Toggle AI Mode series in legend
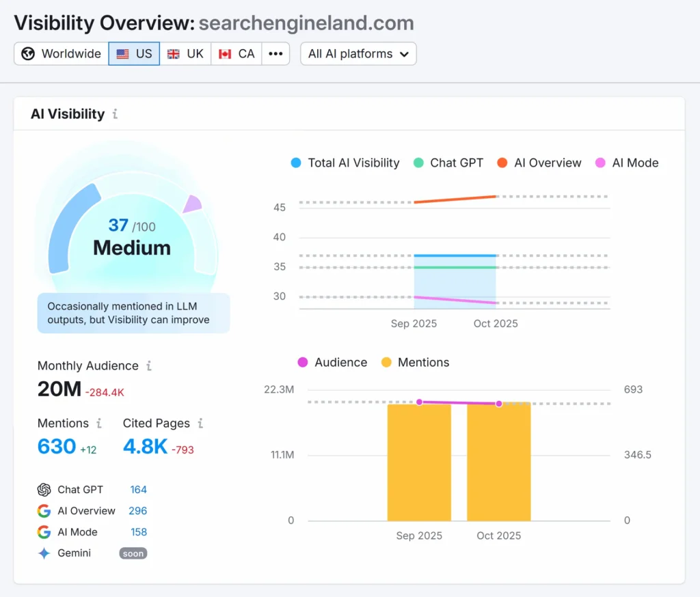Image resolution: width=700 pixels, height=597 pixels. [x=627, y=163]
